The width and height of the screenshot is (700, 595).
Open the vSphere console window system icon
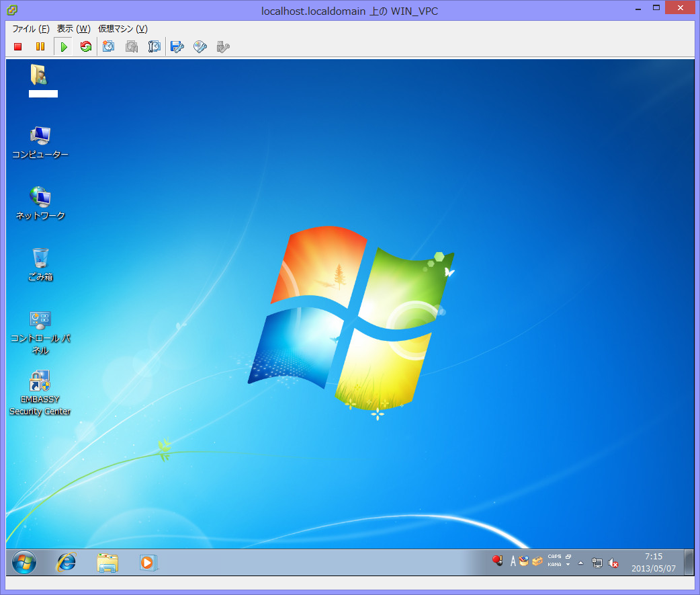[x=12, y=9]
